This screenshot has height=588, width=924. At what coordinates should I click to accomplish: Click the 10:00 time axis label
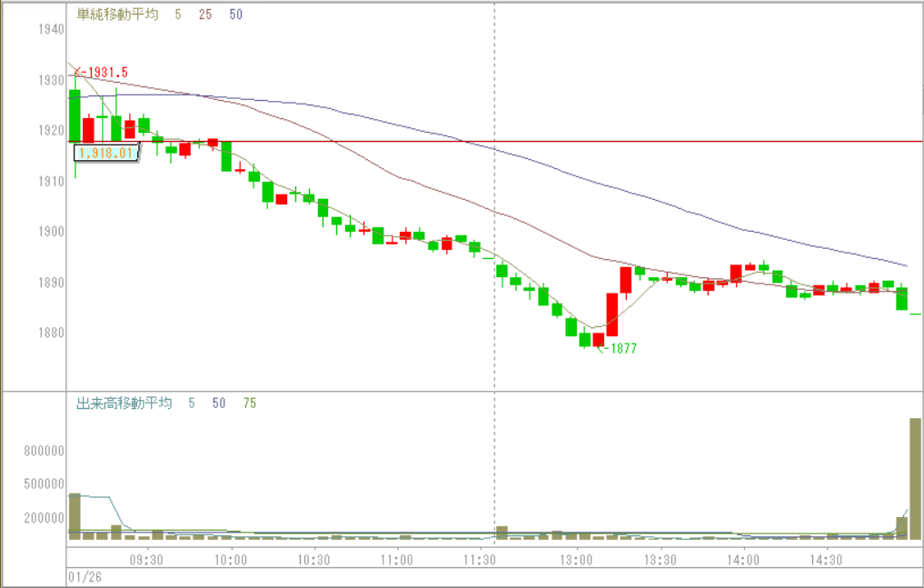coord(231,560)
